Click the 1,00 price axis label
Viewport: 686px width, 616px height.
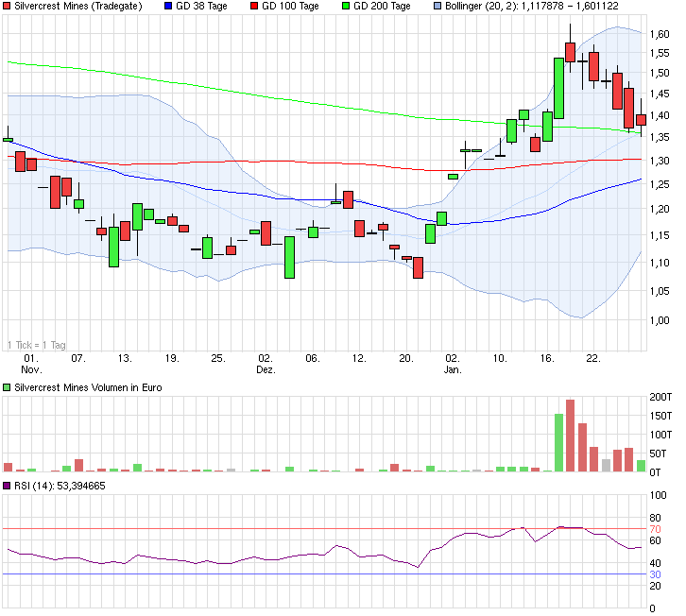tap(660, 320)
